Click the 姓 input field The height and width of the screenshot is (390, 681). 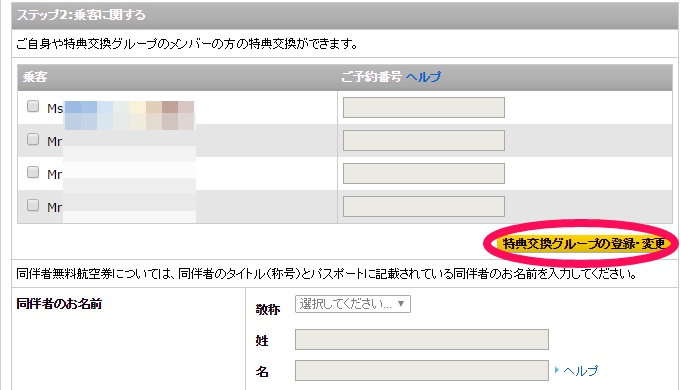pos(422,340)
